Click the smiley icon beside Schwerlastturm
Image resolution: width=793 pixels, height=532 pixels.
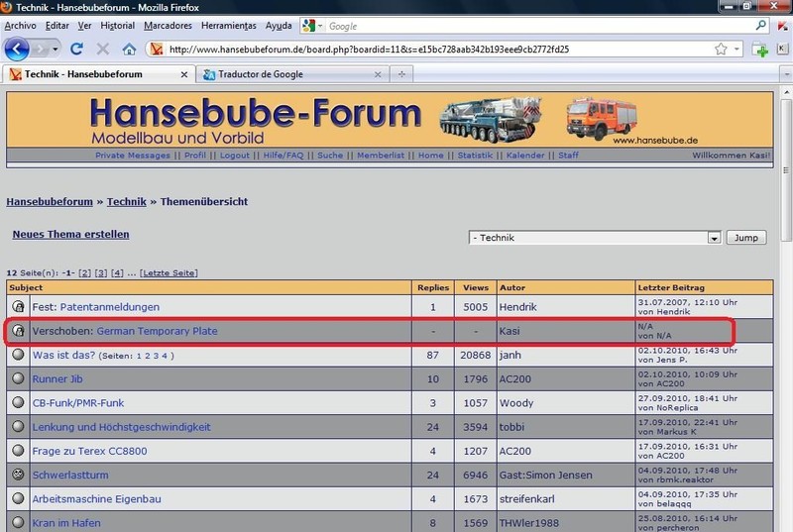[18, 475]
